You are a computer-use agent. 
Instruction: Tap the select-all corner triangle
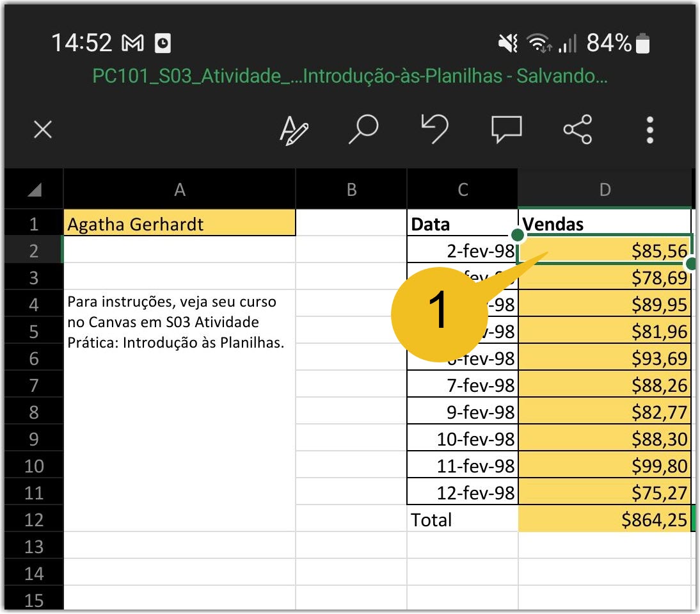pos(34,190)
